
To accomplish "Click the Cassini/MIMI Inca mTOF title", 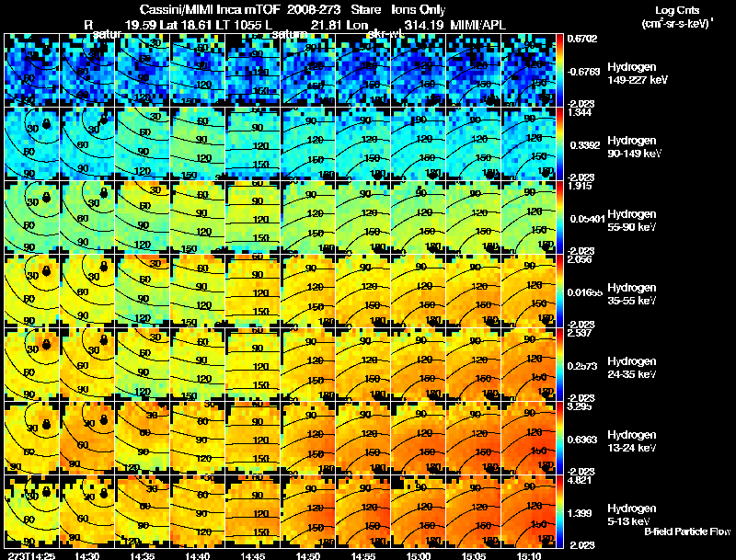I will tap(210, 10).
